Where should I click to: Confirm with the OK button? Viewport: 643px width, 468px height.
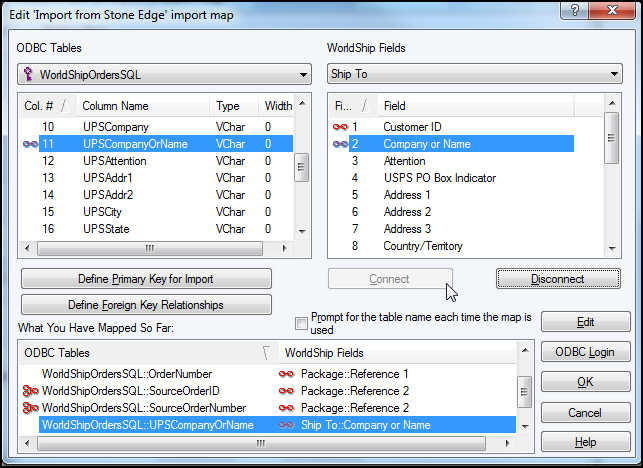click(x=585, y=382)
